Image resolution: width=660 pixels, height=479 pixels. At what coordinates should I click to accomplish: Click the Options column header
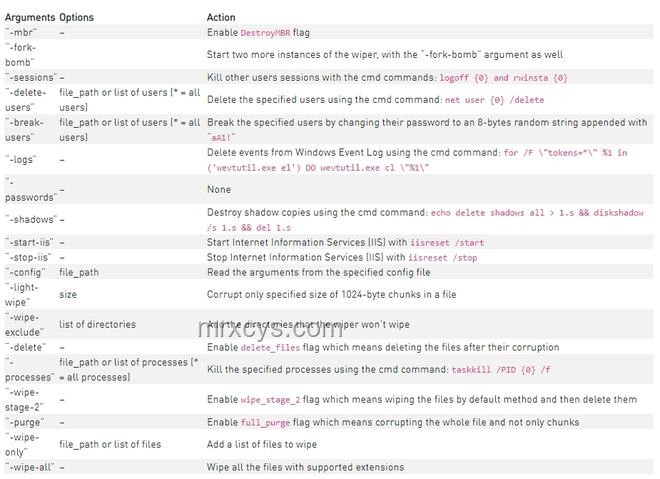tap(76, 17)
